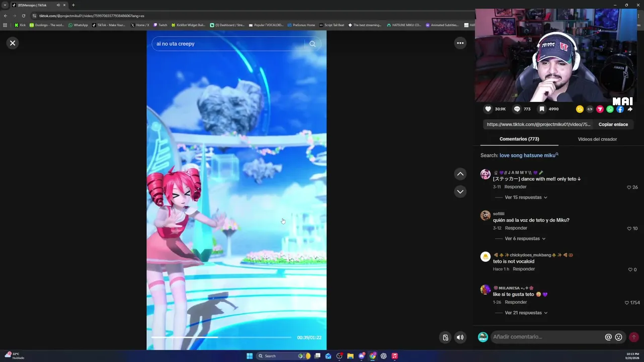The width and height of the screenshot is (644, 362).
Task: Reply to MILANESA's comment
Action: click(516, 303)
